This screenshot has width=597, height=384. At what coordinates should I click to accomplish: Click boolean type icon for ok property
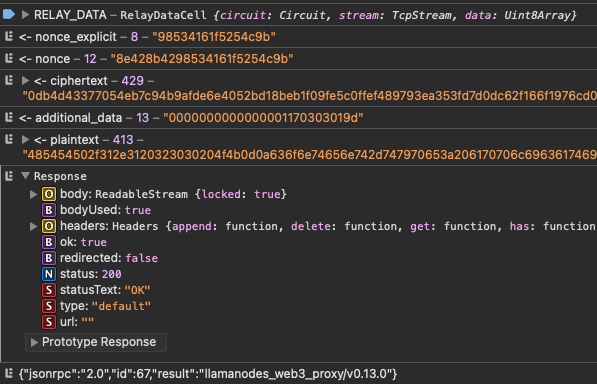[x=49, y=242]
